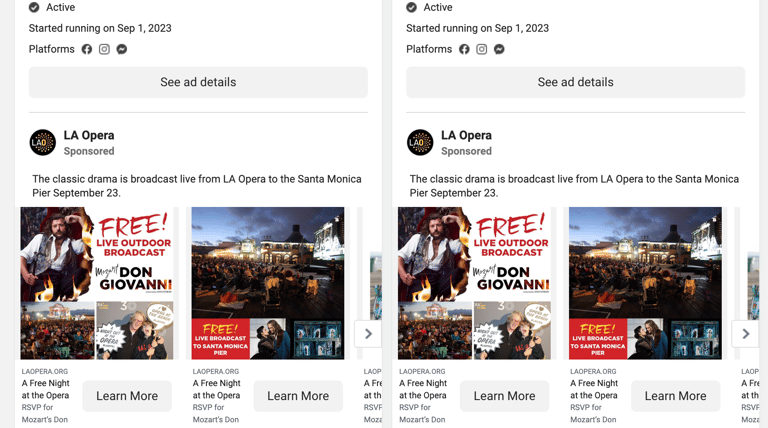
Task: Click the Instagram platform icon in left ad
Action: 104,49
